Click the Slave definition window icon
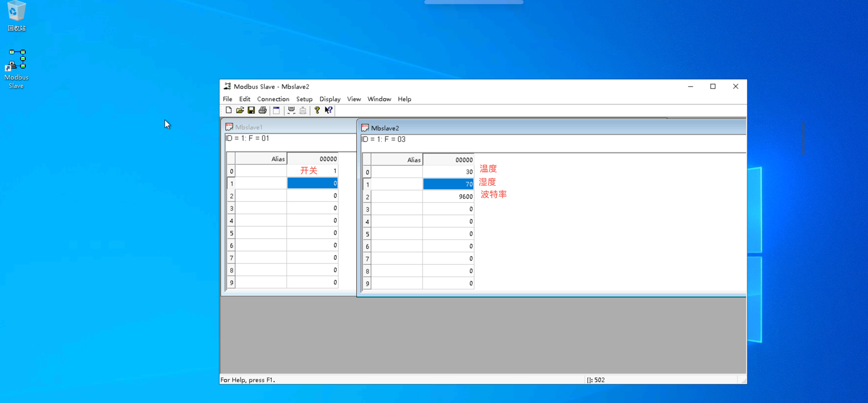Screen dimensions: 868x403 pyautogui.click(x=276, y=110)
